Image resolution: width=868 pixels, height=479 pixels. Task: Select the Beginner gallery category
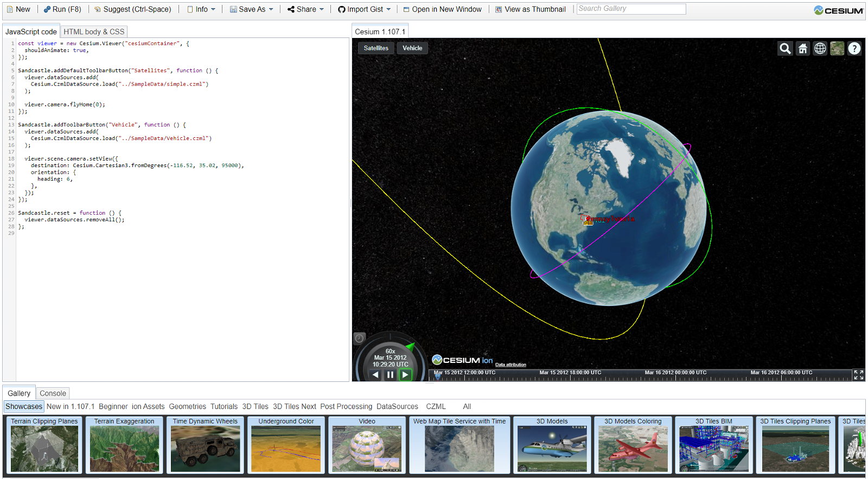[x=113, y=406]
